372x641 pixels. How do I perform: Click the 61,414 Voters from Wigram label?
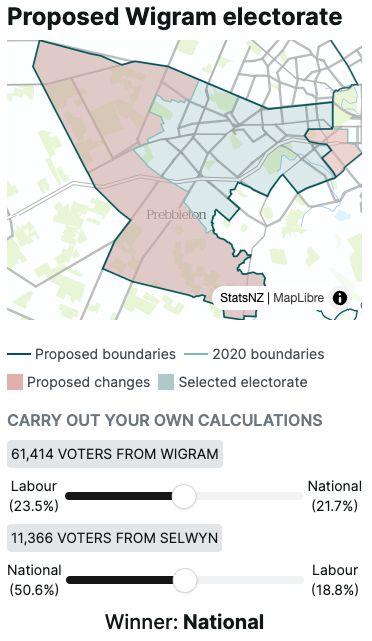[x=115, y=454]
